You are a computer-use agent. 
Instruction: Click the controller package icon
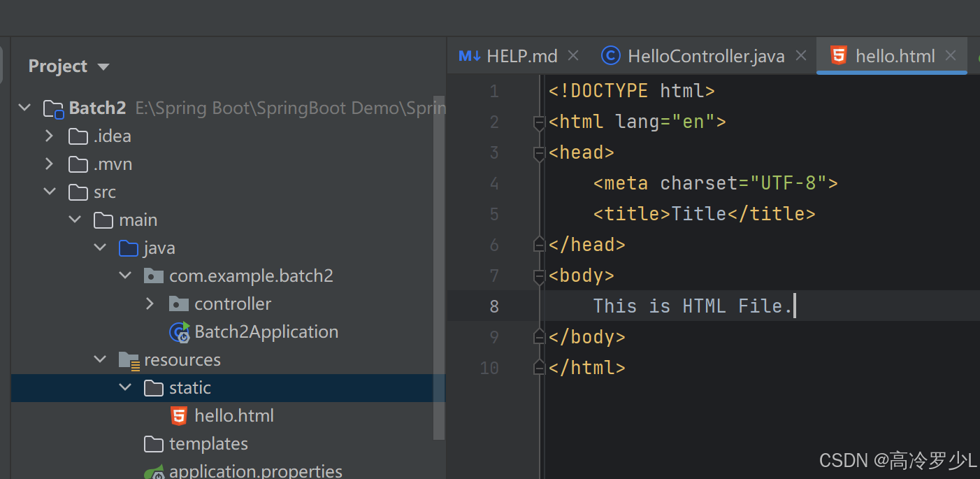click(x=179, y=303)
